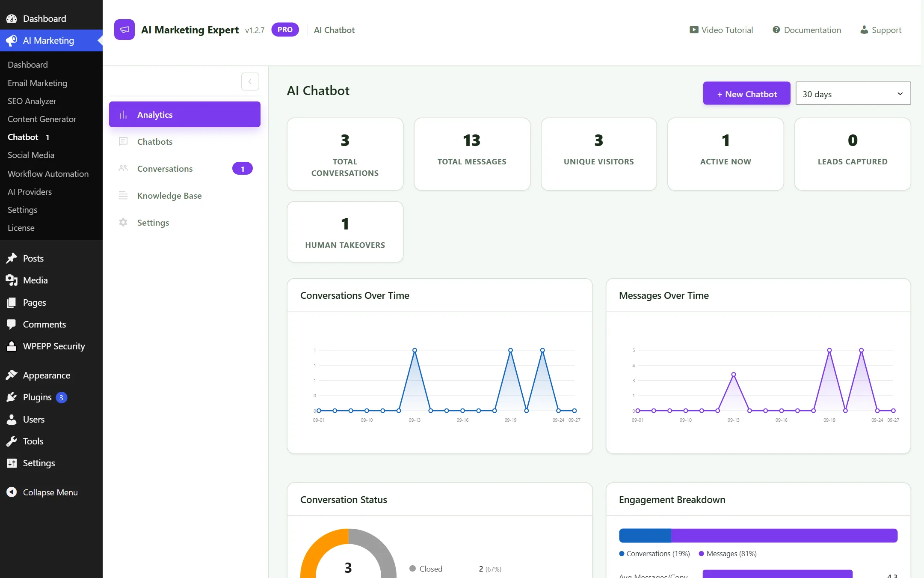Open the 30 days period dropdown
This screenshot has width=924, height=578.
click(853, 93)
